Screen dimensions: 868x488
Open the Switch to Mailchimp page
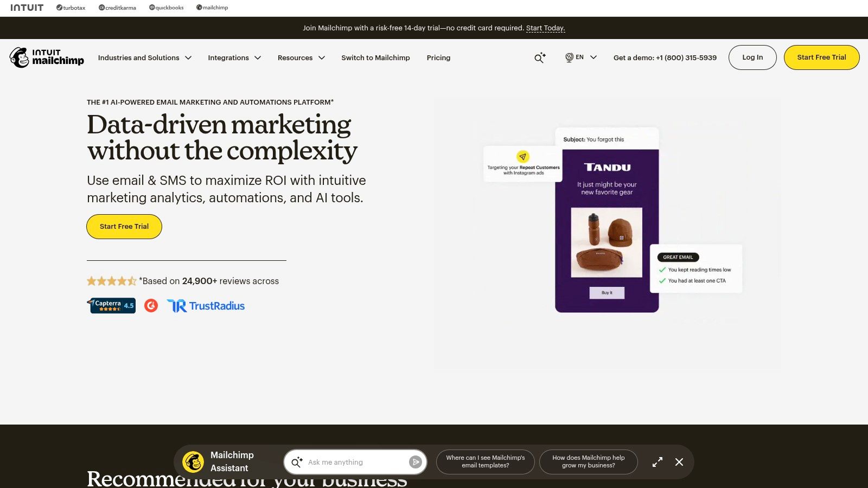375,57
